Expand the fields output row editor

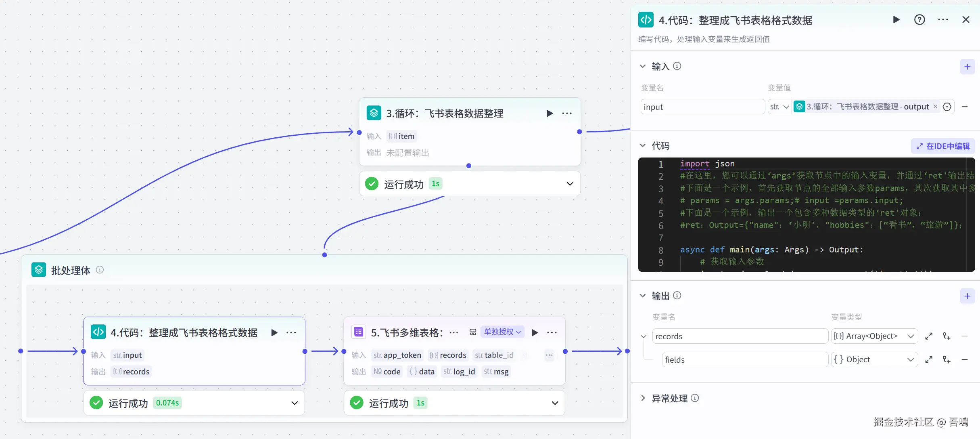(929, 359)
